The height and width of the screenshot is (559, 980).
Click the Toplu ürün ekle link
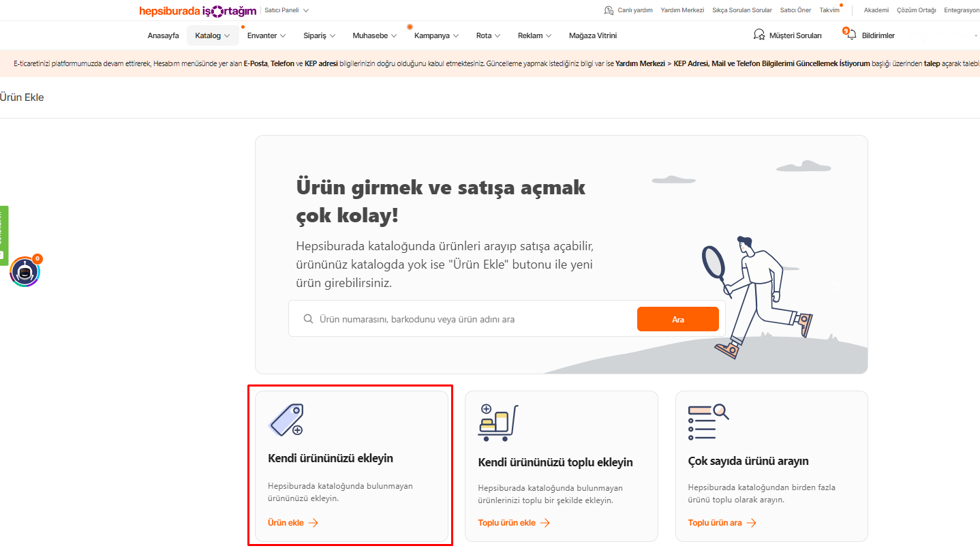click(x=507, y=523)
